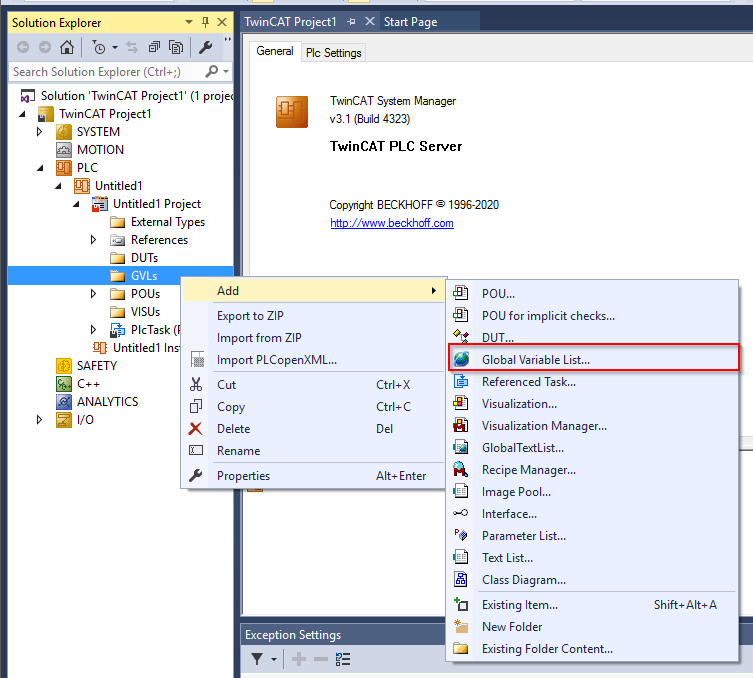The image size is (753, 678).
Task: Click the filter funnel in Exception Settings
Action: coord(257,659)
